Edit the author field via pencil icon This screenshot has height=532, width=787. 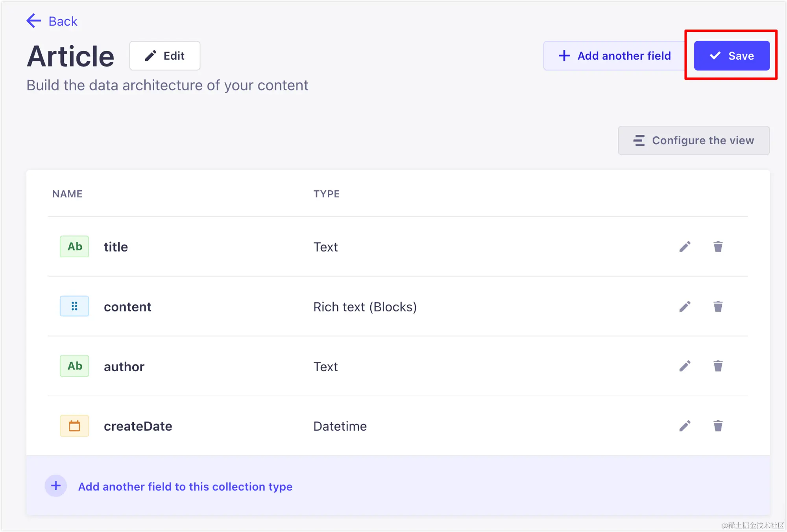(685, 366)
